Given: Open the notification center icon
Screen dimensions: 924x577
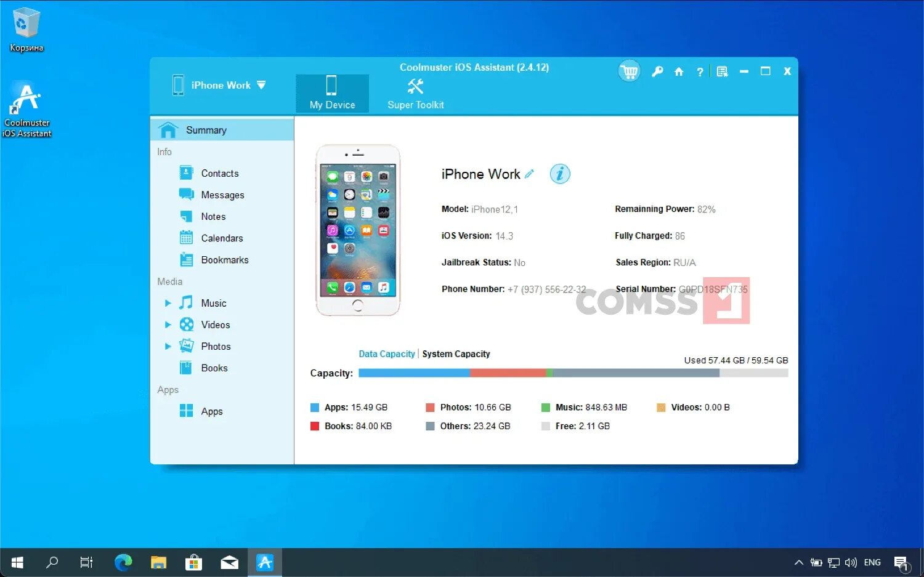Looking at the screenshot, I should [x=902, y=563].
